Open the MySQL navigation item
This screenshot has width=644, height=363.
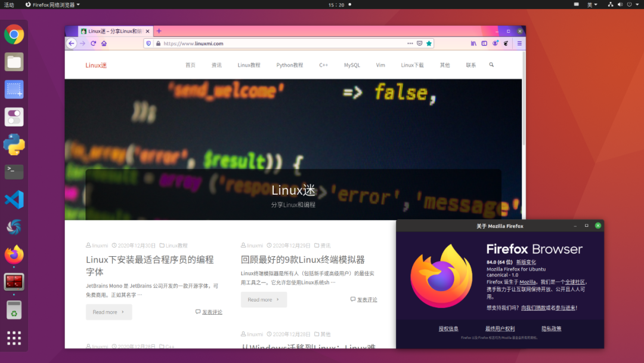352,65
